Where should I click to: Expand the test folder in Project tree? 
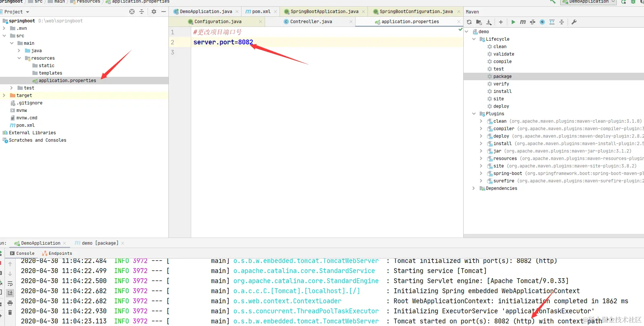[x=12, y=88]
